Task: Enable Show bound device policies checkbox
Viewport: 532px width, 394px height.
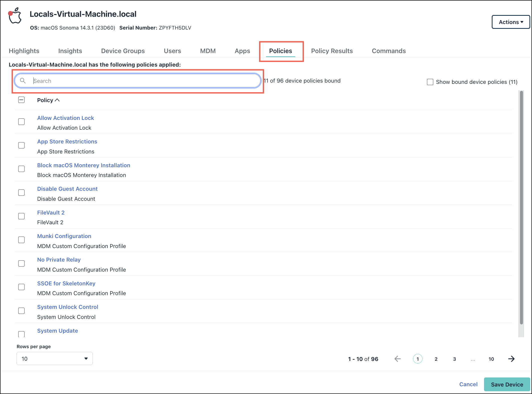Action: click(430, 82)
